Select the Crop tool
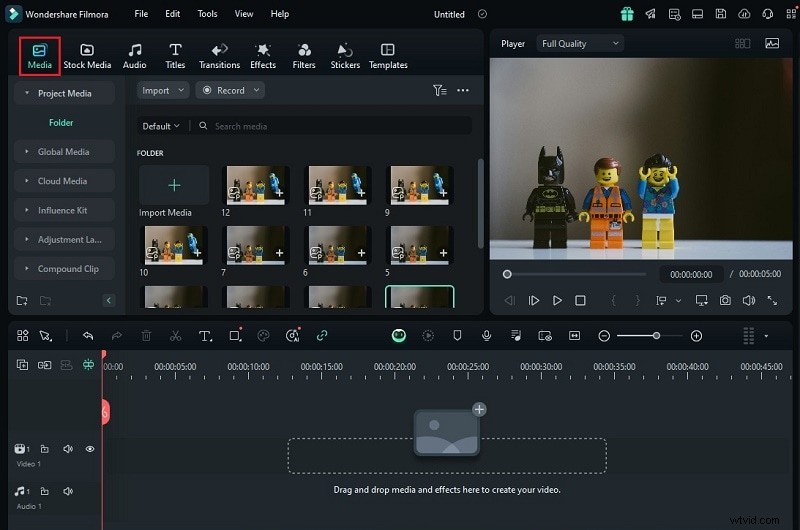800x530 pixels. (235, 335)
